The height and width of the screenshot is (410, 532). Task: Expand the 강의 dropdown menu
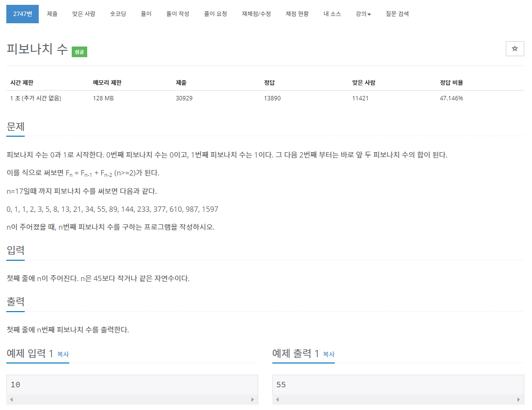[x=363, y=14]
